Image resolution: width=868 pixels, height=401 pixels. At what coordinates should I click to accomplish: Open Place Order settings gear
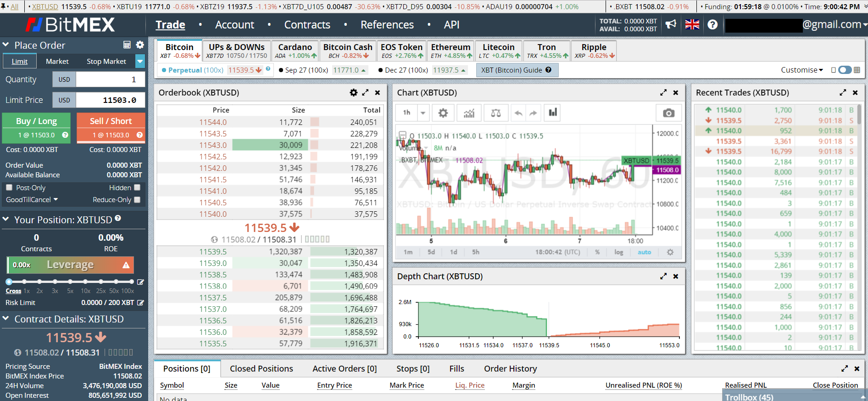click(140, 45)
